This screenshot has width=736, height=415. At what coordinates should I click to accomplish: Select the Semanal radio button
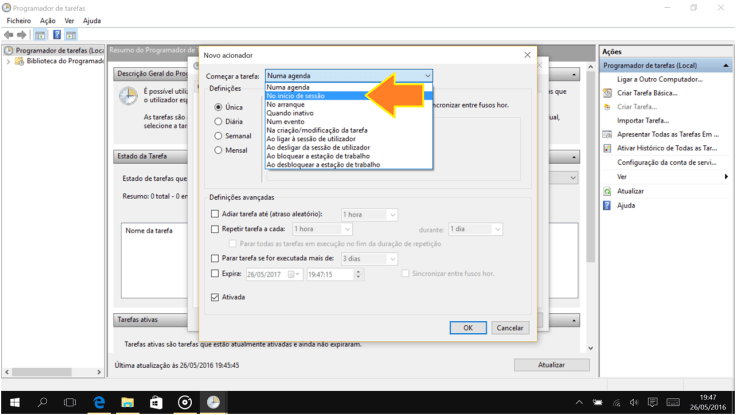218,135
